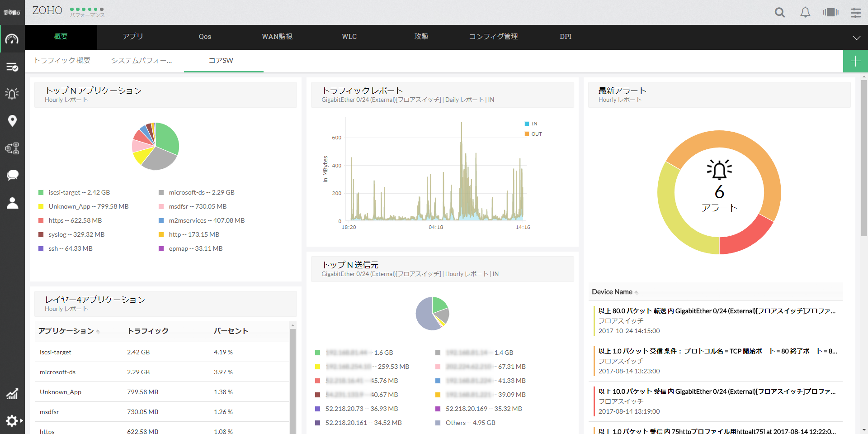Open the map location pin in sidebar
Screen dimensions: 868x434
pos(12,121)
